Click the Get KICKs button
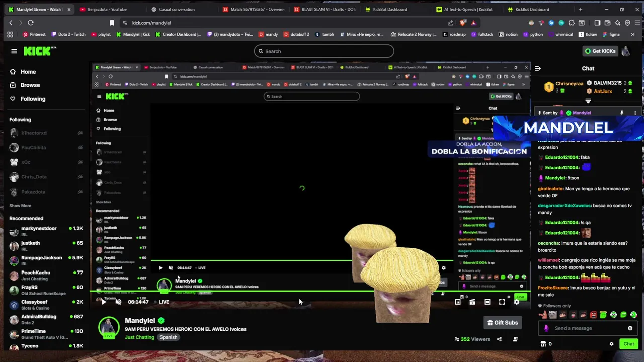The image size is (644, 362). (600, 51)
